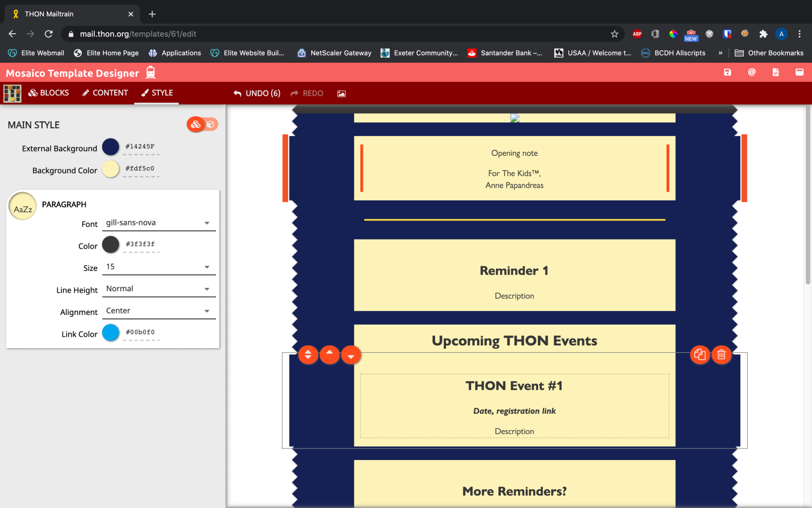Screen dimensions: 812x508
Task: Move the THON Event block down
Action: [x=351, y=355]
